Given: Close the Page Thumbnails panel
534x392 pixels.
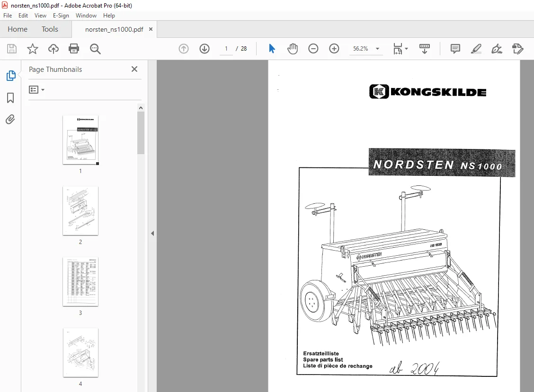Looking at the screenshot, I should pos(134,69).
